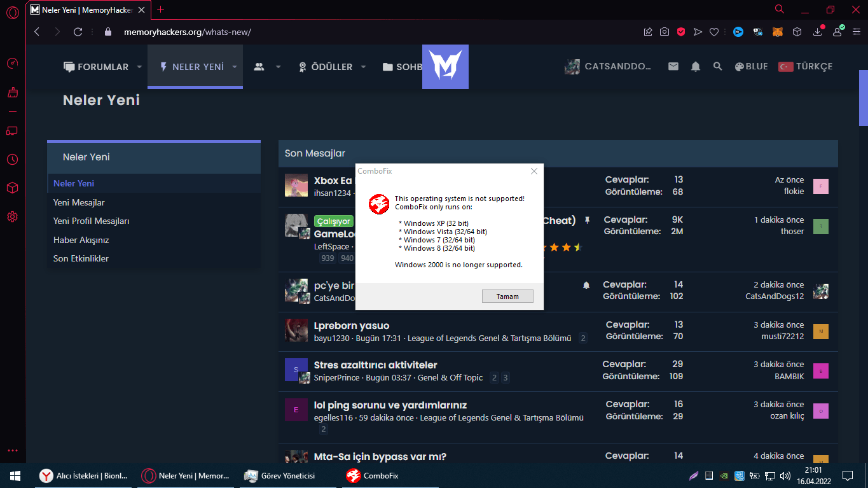This screenshot has width=868, height=488.
Task: Open the BAMBIK user link
Action: tap(789, 376)
